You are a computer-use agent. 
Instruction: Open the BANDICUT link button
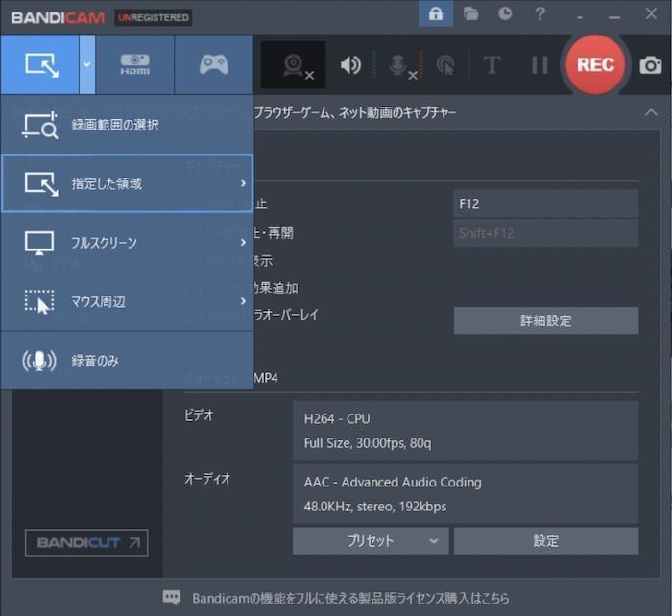(86, 542)
